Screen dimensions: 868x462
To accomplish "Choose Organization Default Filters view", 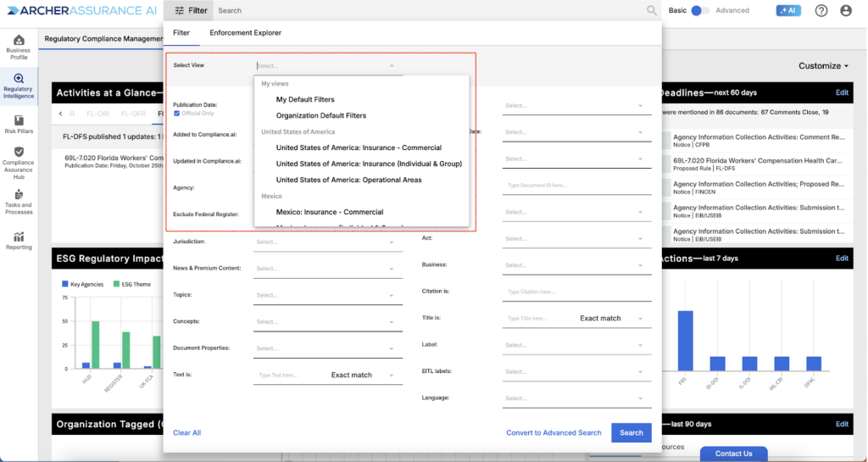I will tap(321, 115).
